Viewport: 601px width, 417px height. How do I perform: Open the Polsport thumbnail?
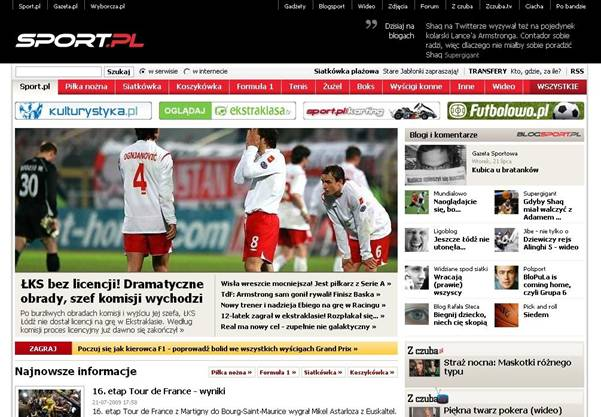pos(506,277)
